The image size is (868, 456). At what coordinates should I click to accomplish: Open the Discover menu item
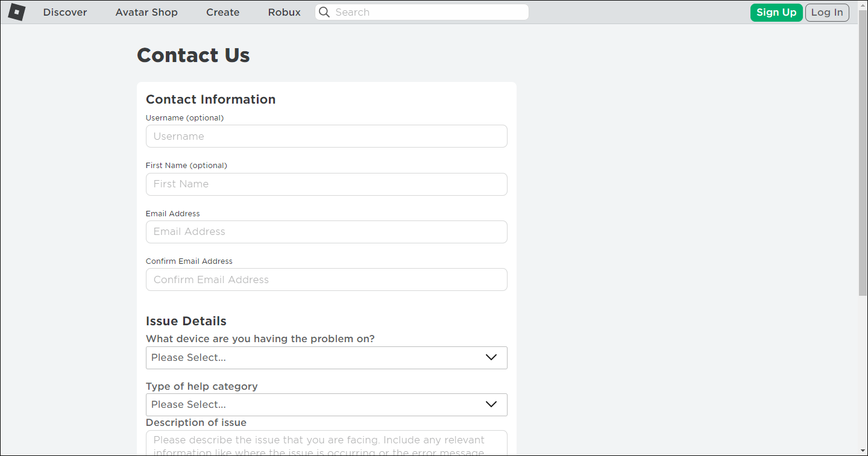click(65, 12)
